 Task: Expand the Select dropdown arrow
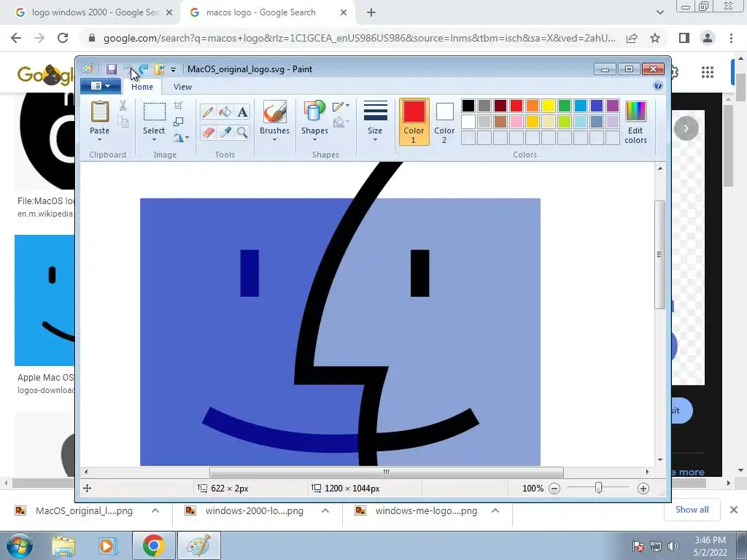pyautogui.click(x=154, y=139)
